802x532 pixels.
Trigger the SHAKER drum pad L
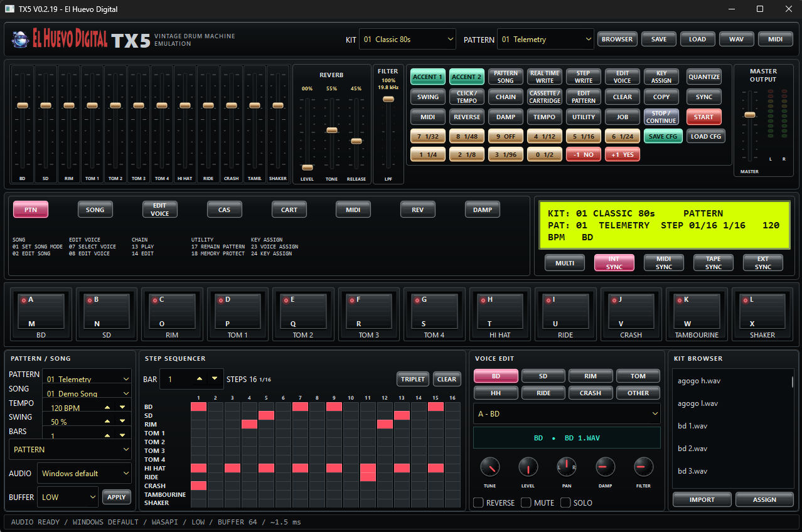click(x=762, y=310)
